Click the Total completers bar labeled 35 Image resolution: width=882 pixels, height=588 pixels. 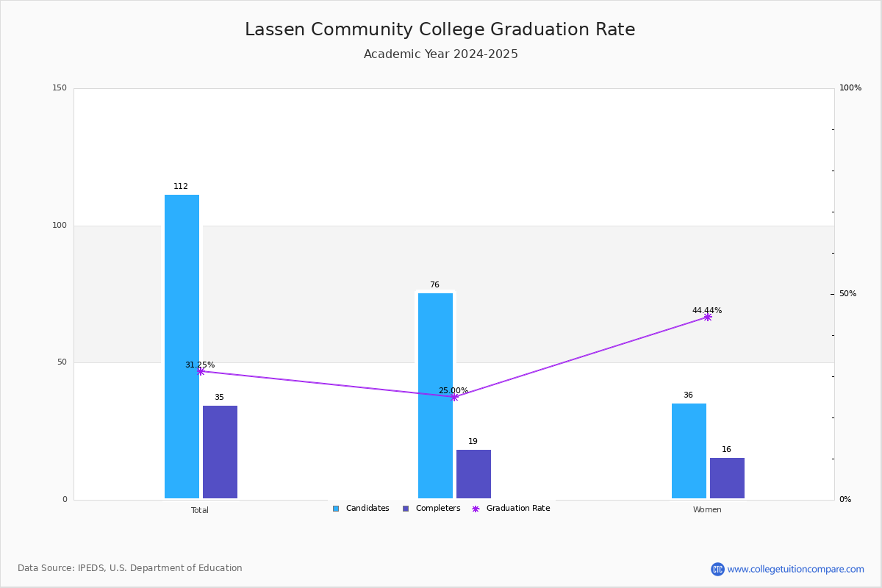coord(220,452)
